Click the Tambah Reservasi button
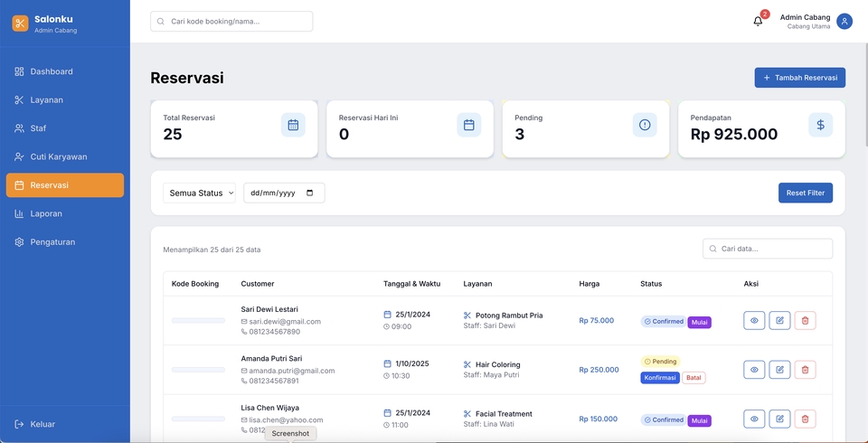 click(799, 78)
